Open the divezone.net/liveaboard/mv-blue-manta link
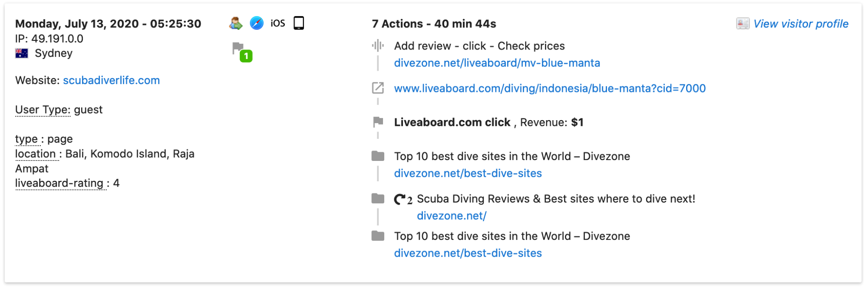 click(x=497, y=63)
